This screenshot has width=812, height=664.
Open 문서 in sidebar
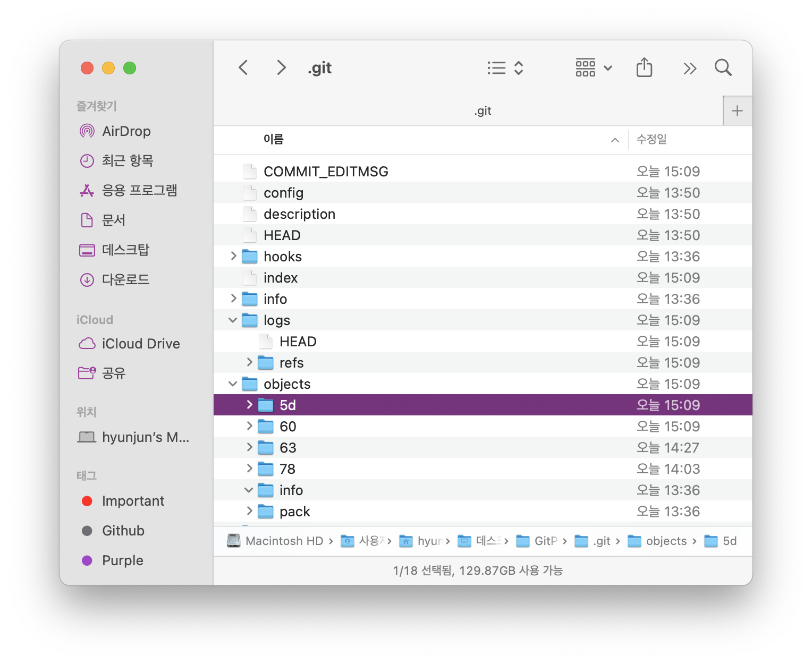pyautogui.click(x=102, y=220)
